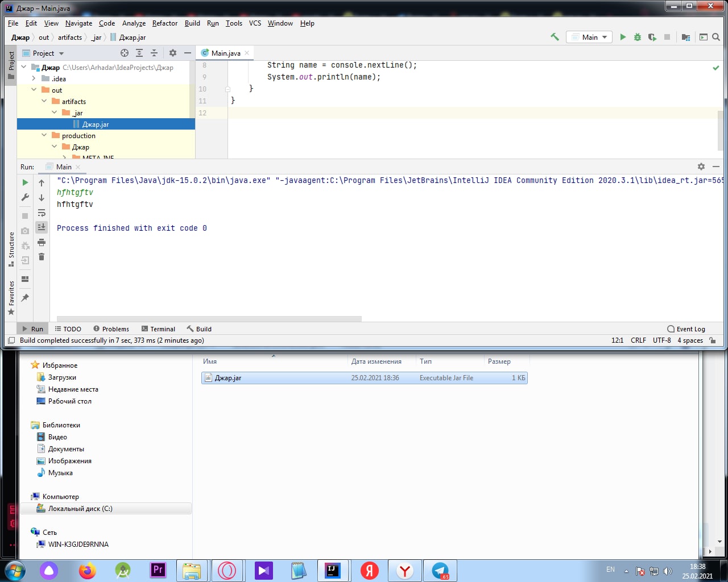Open the Navigate menu
This screenshot has height=582, width=728.
pos(78,23)
